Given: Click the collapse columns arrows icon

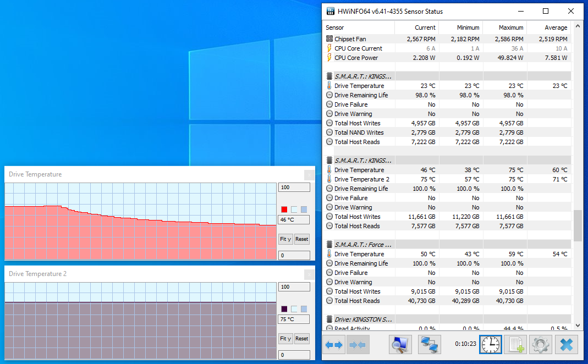Looking at the screenshot, I should tap(358, 345).
